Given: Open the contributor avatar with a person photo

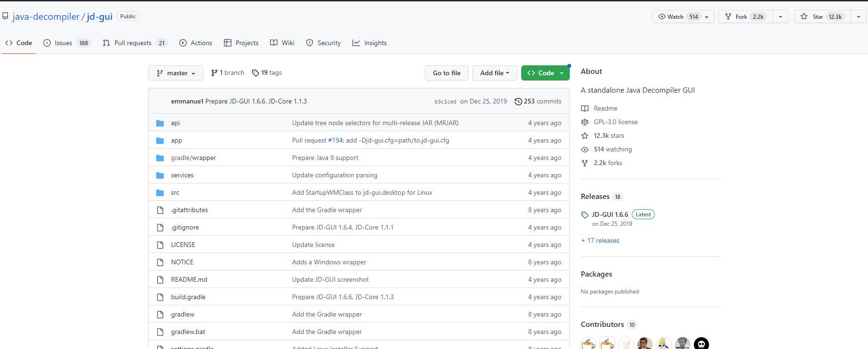Looking at the screenshot, I should [x=645, y=344].
